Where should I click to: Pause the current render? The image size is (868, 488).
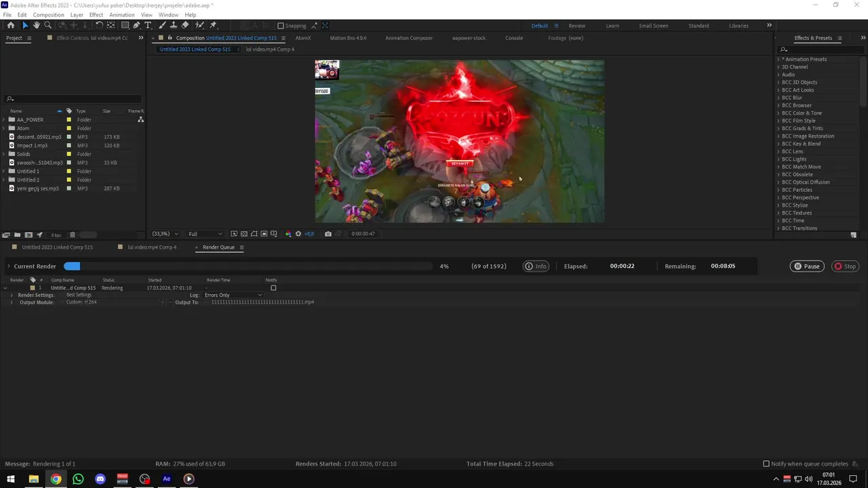(807, 266)
